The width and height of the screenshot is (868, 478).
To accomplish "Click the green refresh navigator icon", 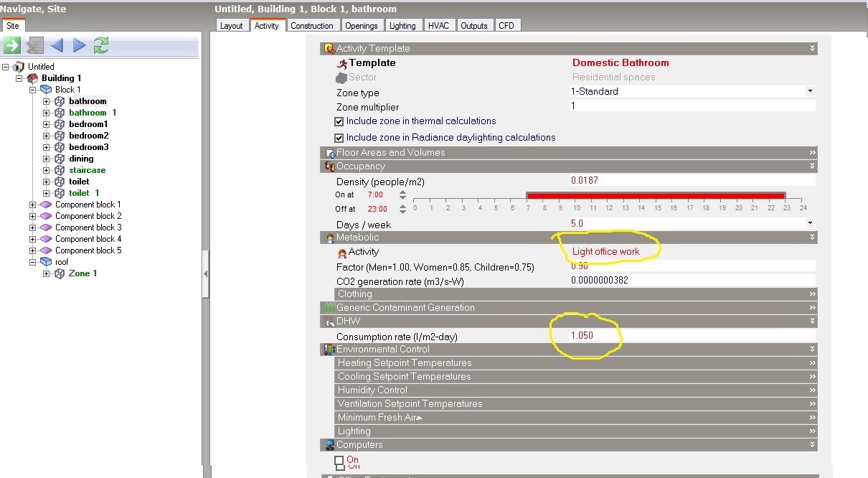I will (x=101, y=46).
